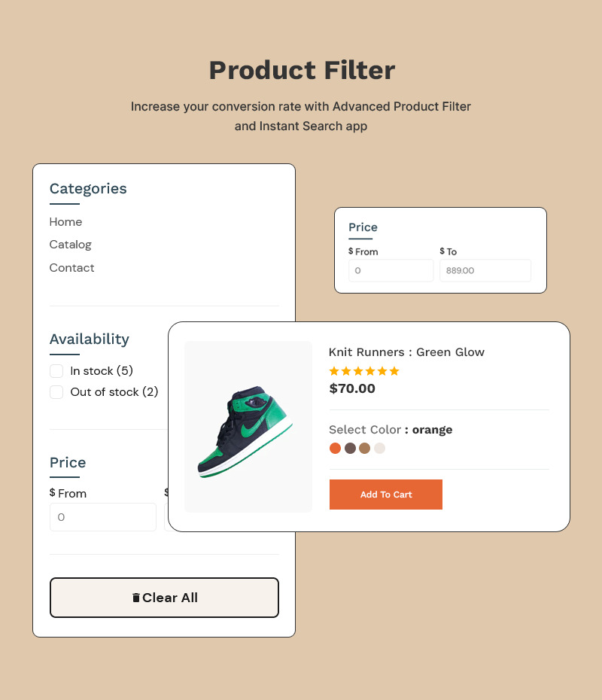Click the first star of the product rating

point(333,370)
